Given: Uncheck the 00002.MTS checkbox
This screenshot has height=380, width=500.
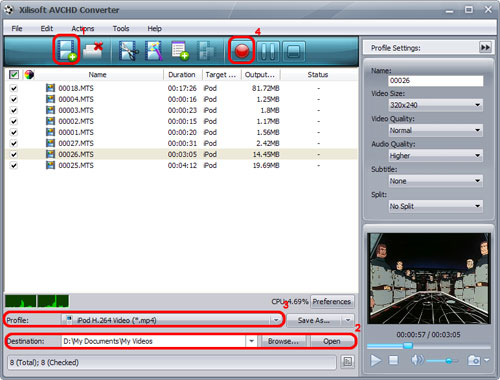Looking at the screenshot, I should [14, 121].
